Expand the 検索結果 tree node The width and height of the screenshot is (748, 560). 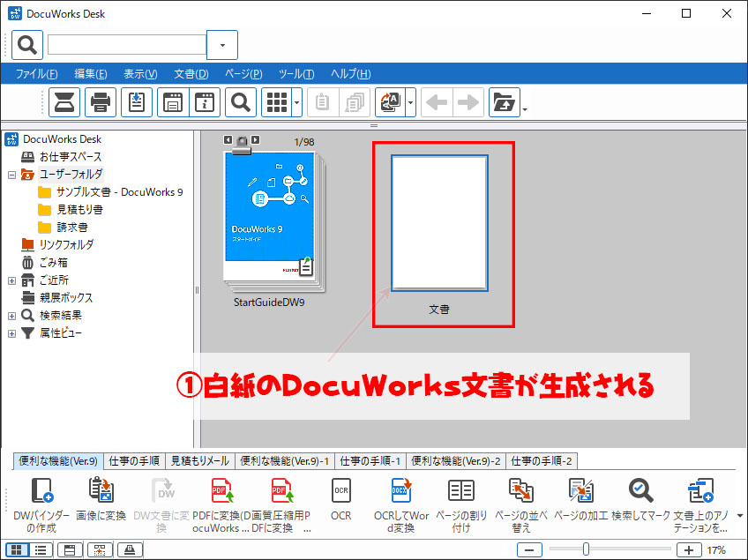point(12,316)
